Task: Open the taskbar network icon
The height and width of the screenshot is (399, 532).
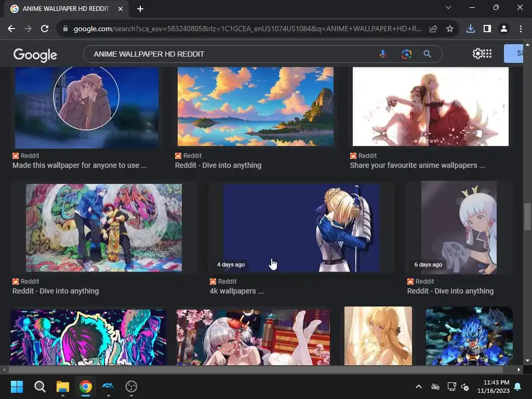Action: [451, 387]
